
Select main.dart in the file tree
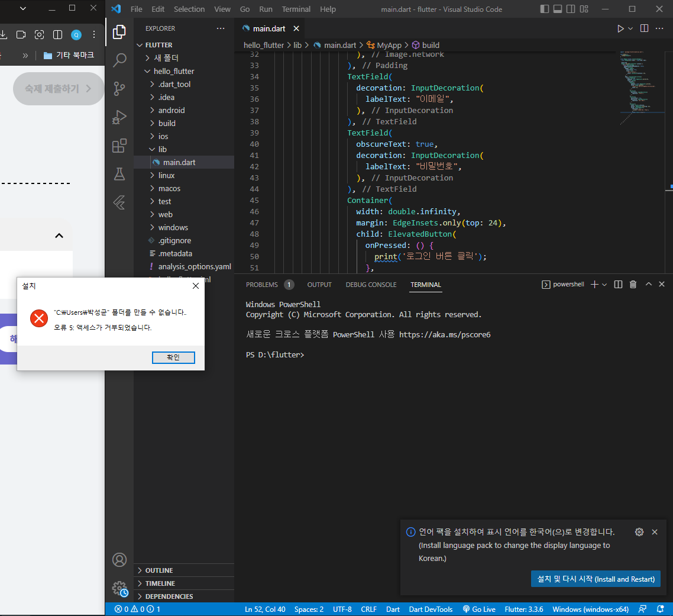(x=184, y=162)
